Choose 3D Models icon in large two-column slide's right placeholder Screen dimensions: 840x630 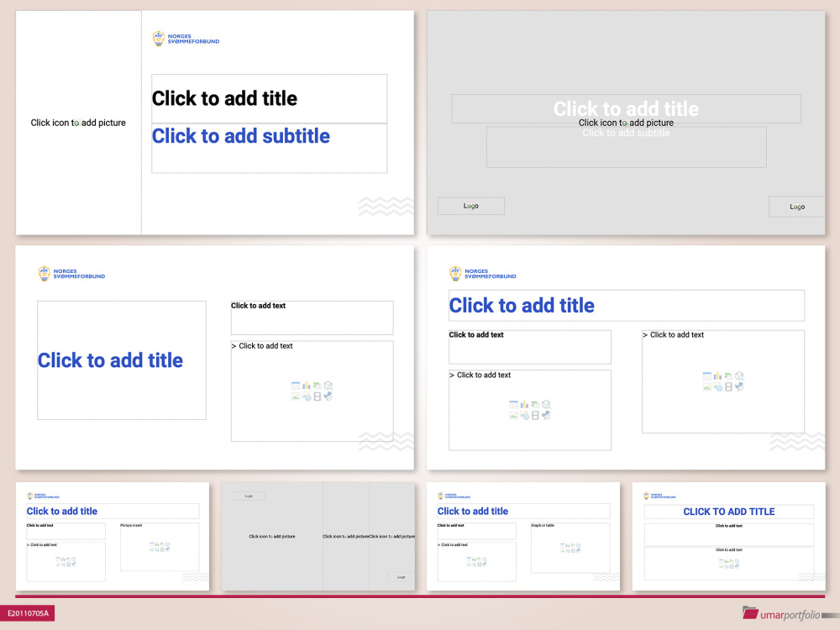click(x=739, y=376)
